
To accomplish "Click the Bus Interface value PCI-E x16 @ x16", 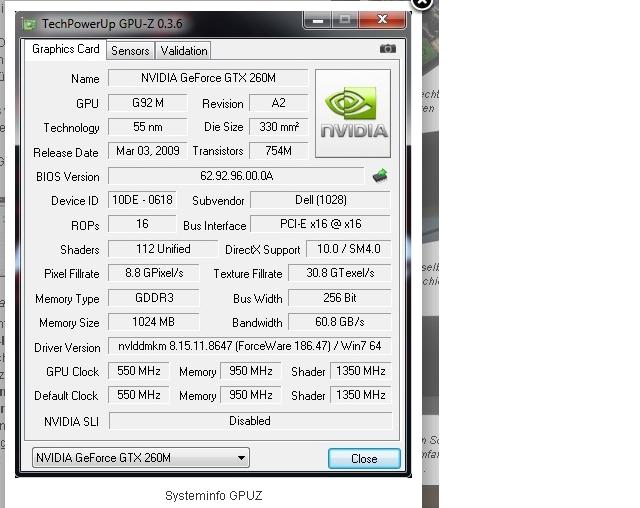I will [320, 224].
